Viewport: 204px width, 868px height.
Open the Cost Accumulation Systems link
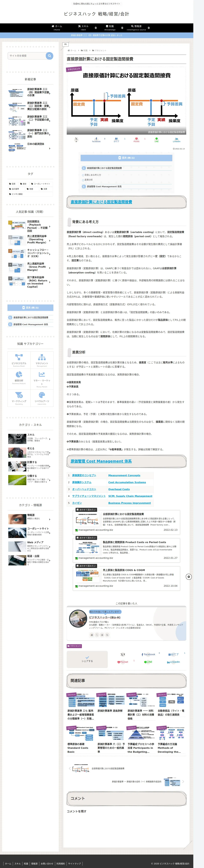click(x=127, y=482)
